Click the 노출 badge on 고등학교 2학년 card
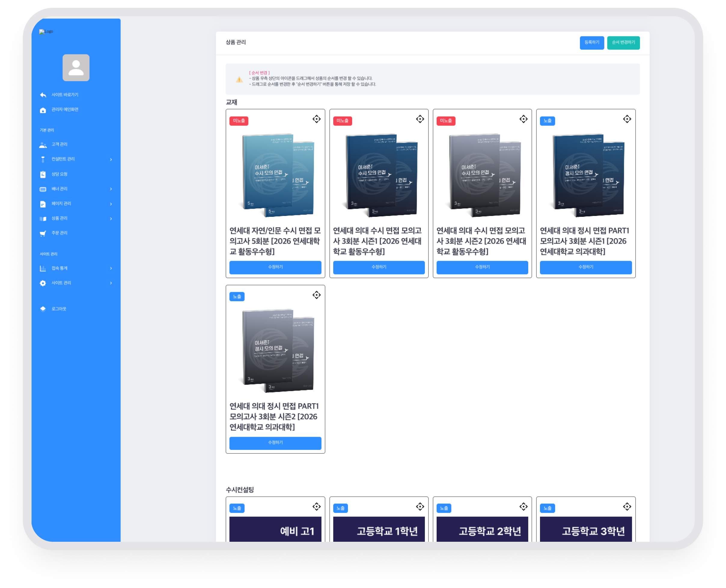The height and width of the screenshot is (588, 726). (x=444, y=508)
